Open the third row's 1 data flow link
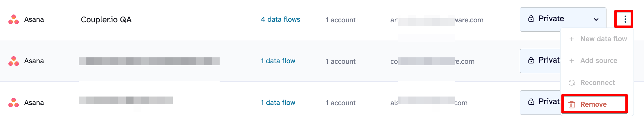The height and width of the screenshot is (120, 644). 278,103
